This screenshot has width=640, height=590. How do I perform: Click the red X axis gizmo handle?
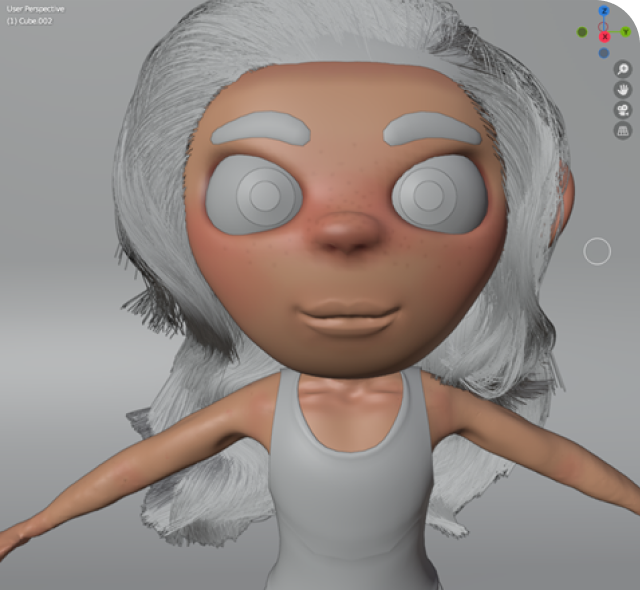coord(604,37)
